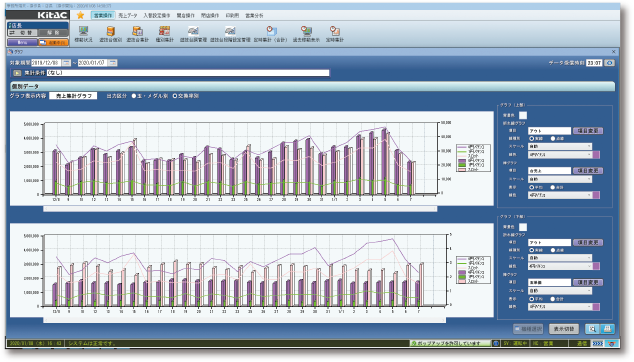Open the calendar picker beside the start date
This screenshot has width=634, height=362.
tap(66, 63)
